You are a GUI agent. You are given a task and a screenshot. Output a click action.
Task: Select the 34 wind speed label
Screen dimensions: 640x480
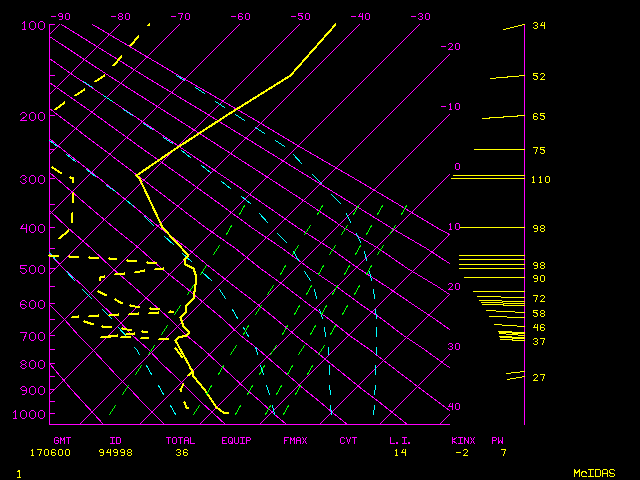pos(538,26)
